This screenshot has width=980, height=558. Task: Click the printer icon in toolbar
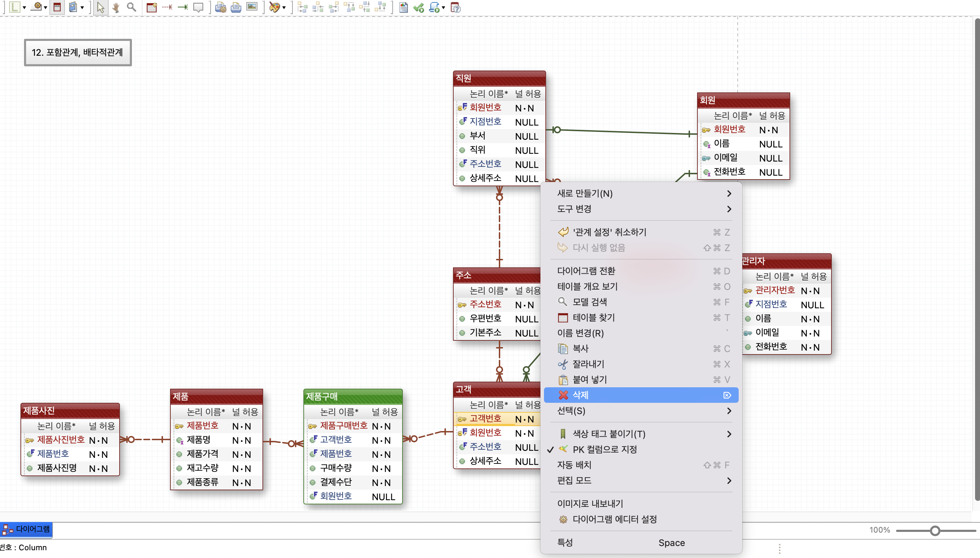pos(236,7)
